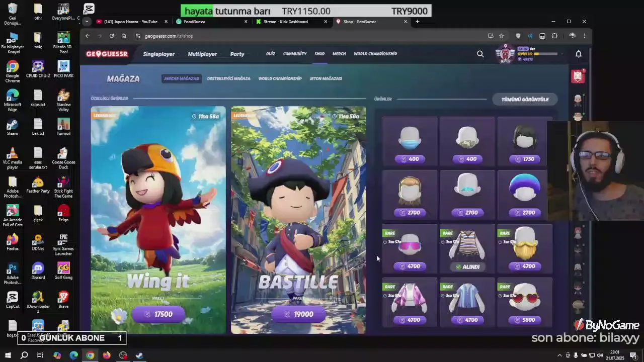Image resolution: width=644 pixels, height=362 pixels.
Task: Buy Bastille pack for 19000
Action: point(298,314)
